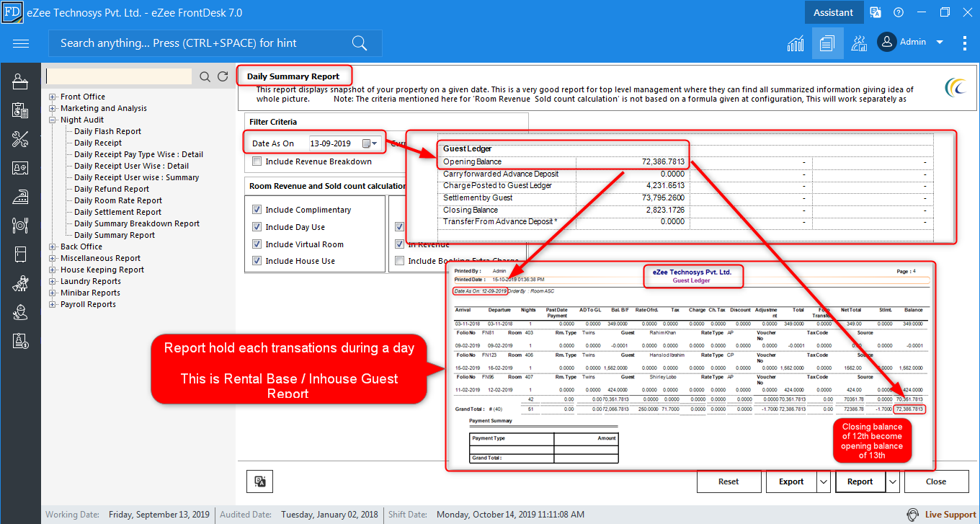Select Daily Receipt User wise : Summary

[137, 177]
